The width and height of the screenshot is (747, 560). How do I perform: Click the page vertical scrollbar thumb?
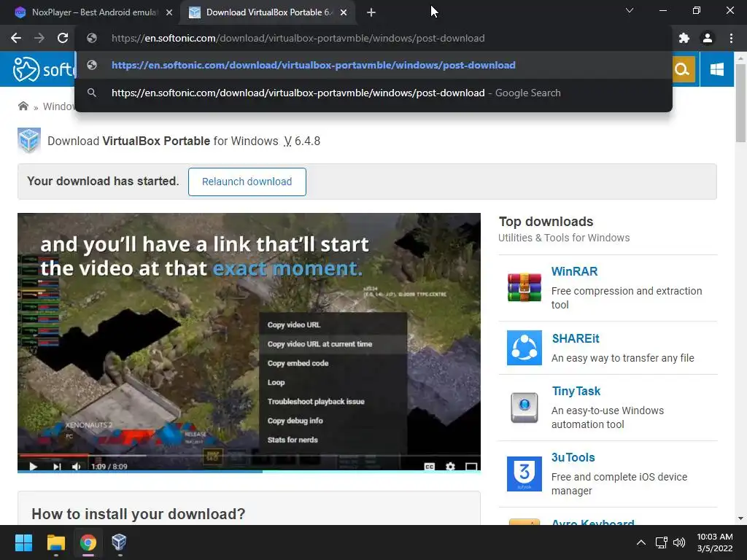pyautogui.click(x=740, y=102)
